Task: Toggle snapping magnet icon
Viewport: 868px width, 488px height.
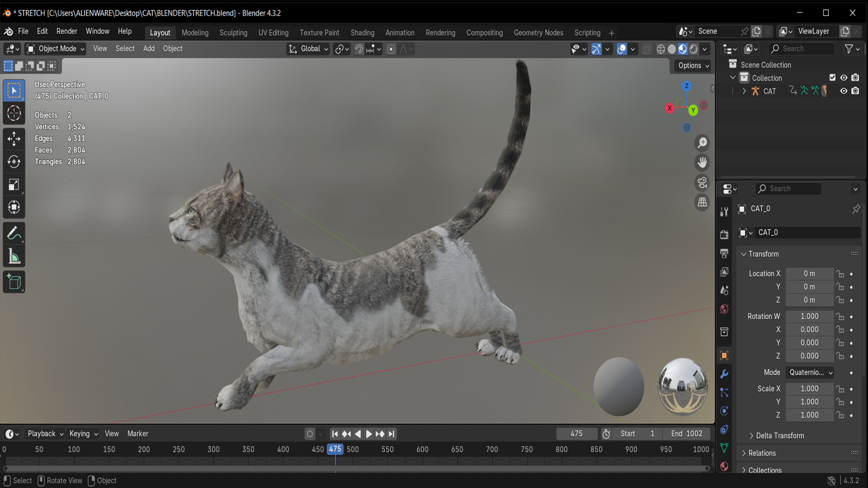Action: click(x=359, y=49)
